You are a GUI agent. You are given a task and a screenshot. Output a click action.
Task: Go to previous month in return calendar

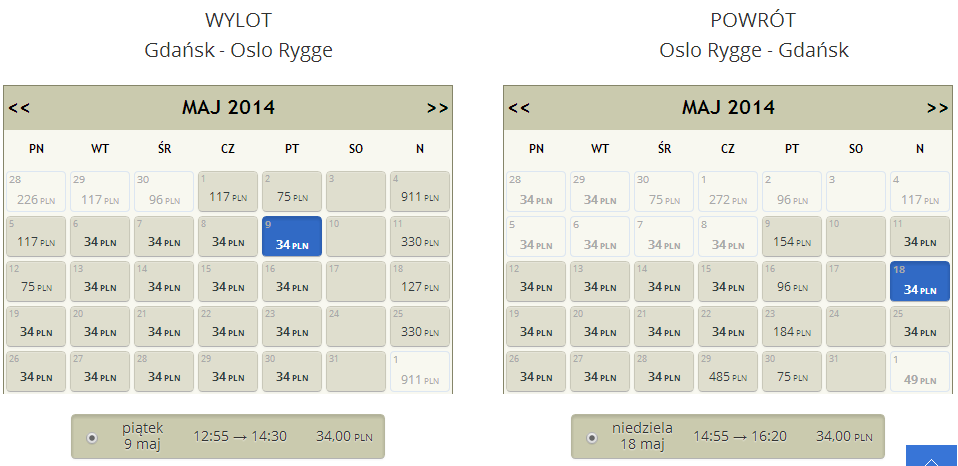[x=519, y=108]
